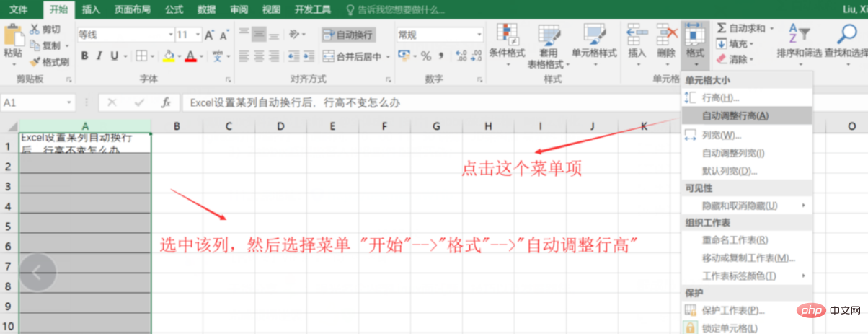
Task: Choose AutoFit Row Height (自动调整行高)
Action: (747, 115)
